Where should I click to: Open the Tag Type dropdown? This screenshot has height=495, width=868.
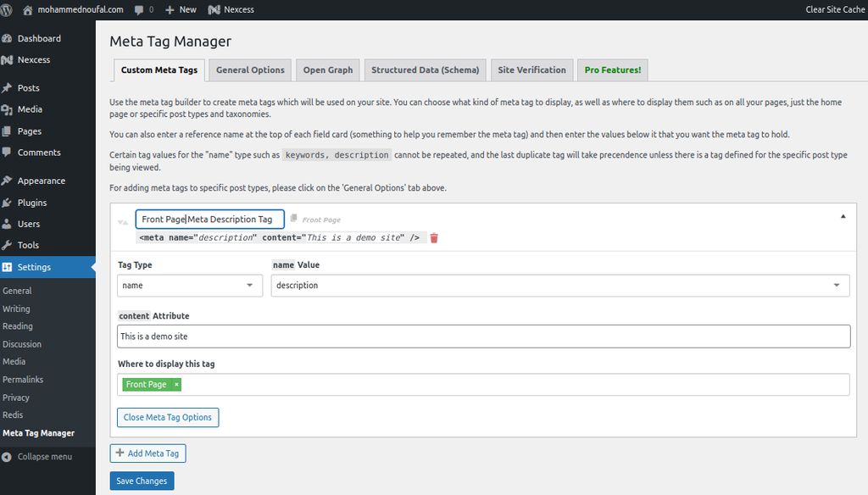pos(188,286)
